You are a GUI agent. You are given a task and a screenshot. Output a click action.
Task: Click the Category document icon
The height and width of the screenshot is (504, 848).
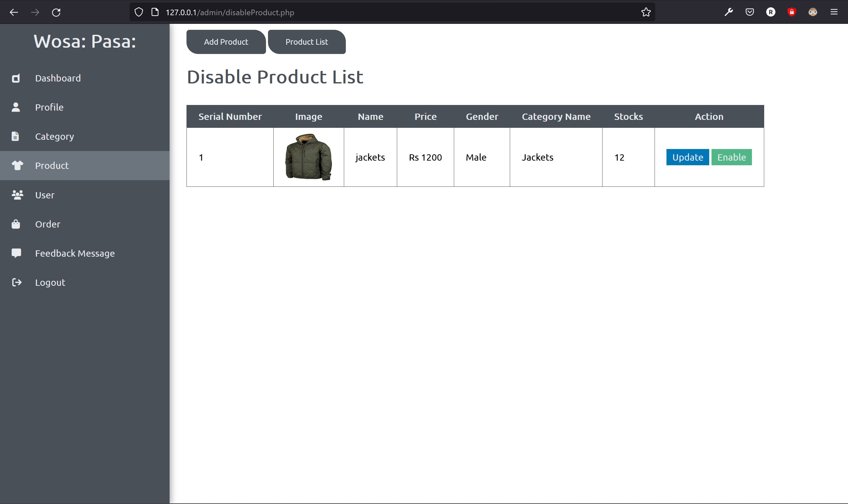pos(15,136)
